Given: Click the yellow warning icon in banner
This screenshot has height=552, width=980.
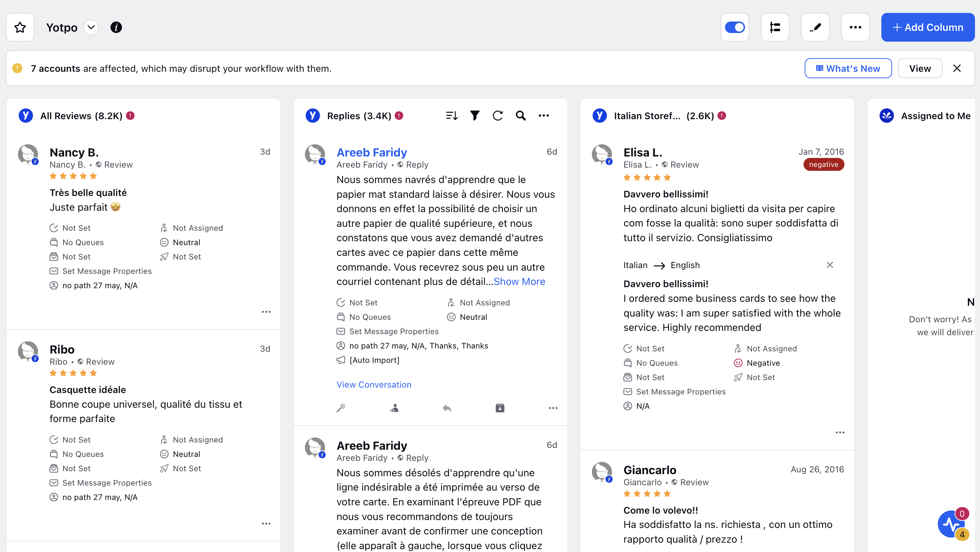Looking at the screenshot, I should 17,68.
